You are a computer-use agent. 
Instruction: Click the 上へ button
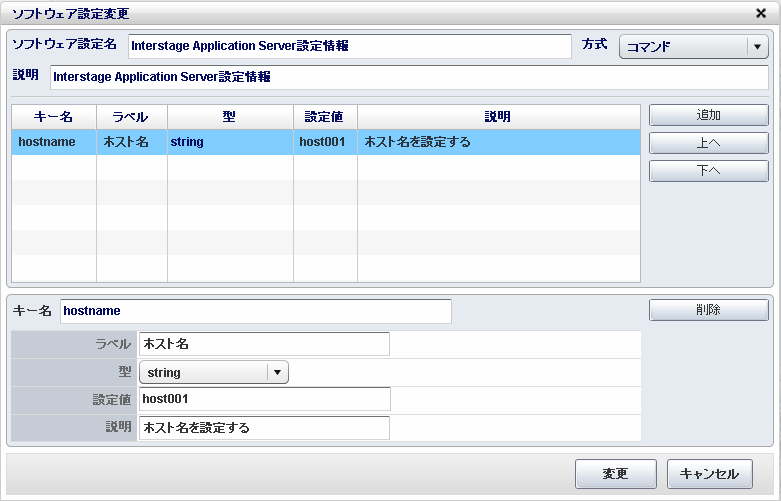(x=708, y=143)
